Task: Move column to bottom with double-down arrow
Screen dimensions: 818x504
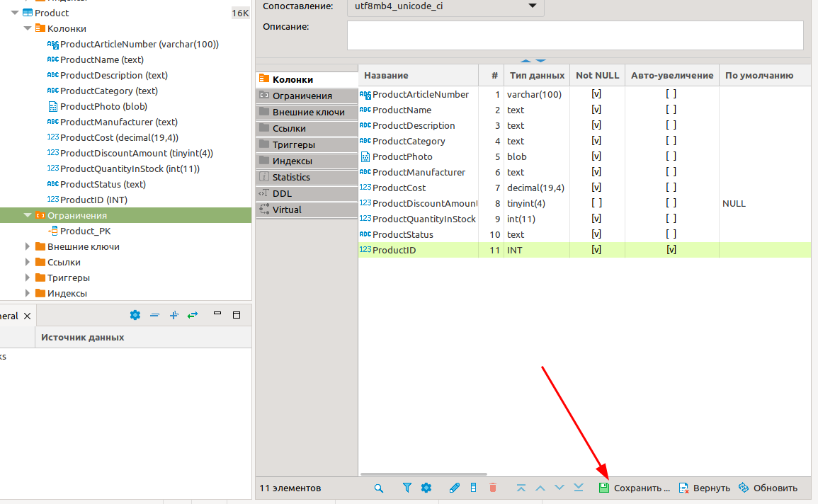Action: (578, 488)
